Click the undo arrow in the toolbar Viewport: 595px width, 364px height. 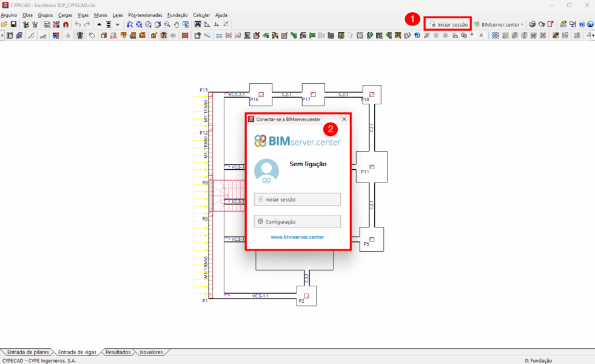[x=78, y=24]
